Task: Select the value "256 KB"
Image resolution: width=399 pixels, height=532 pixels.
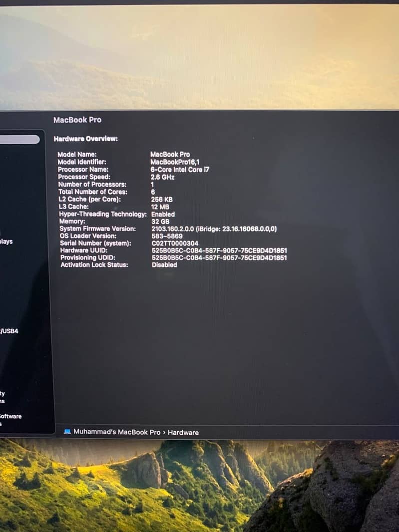Action: 162,200
